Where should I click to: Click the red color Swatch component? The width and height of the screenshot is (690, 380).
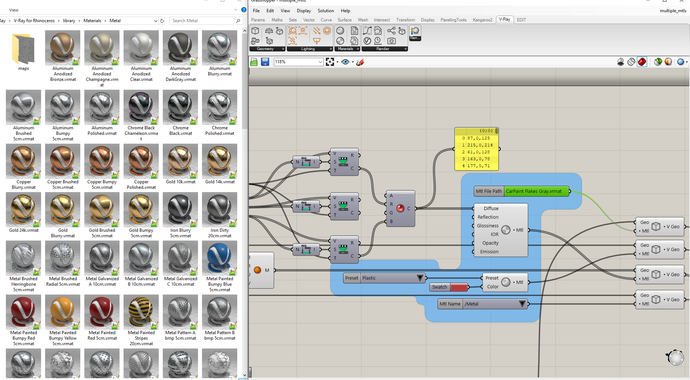(x=448, y=287)
